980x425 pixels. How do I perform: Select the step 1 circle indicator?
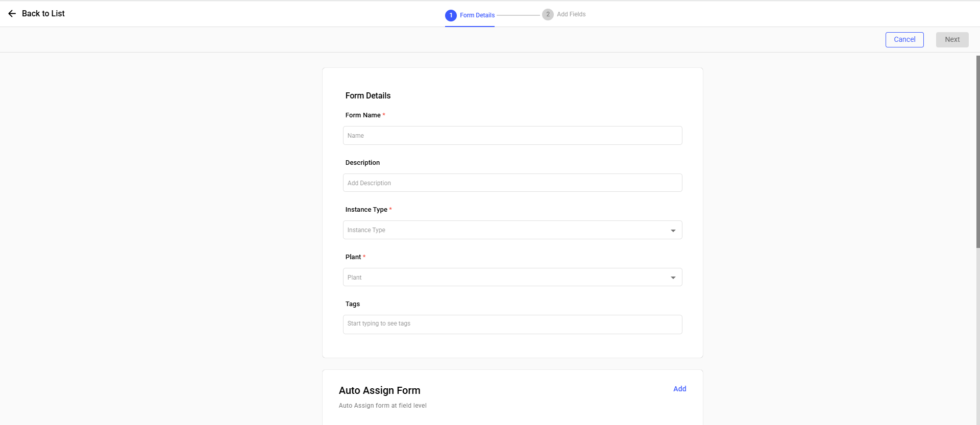(x=451, y=15)
